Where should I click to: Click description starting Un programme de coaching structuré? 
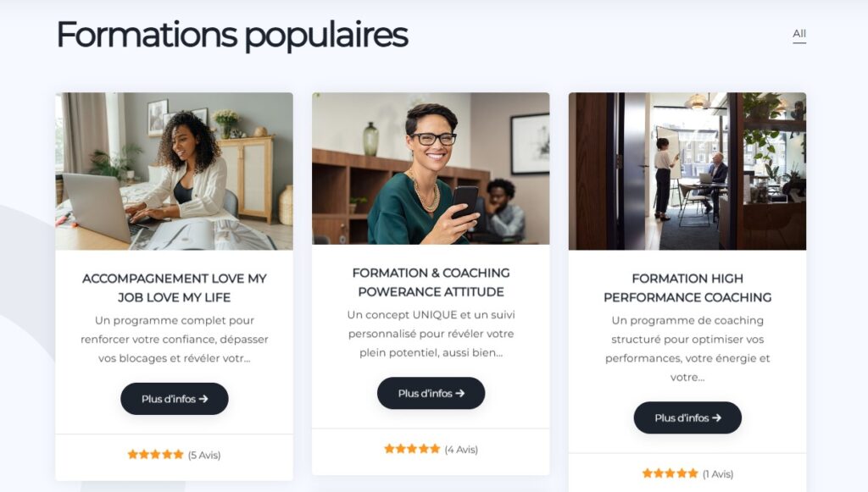click(x=687, y=349)
